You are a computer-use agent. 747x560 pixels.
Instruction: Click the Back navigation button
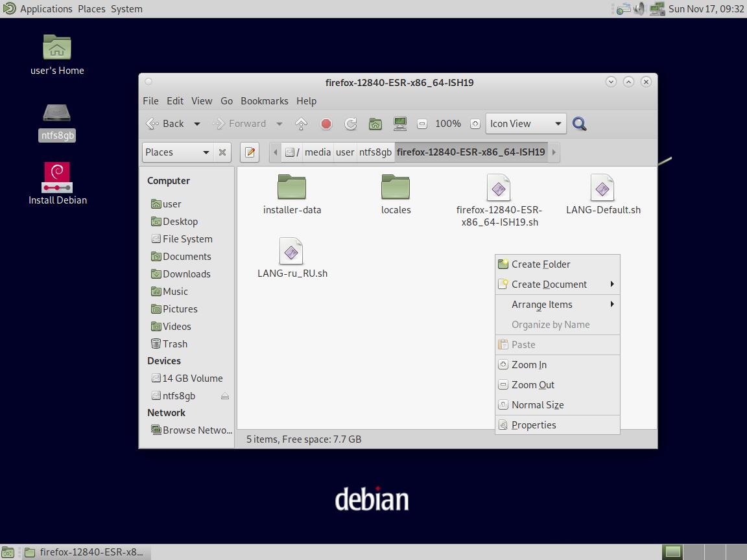click(x=165, y=124)
